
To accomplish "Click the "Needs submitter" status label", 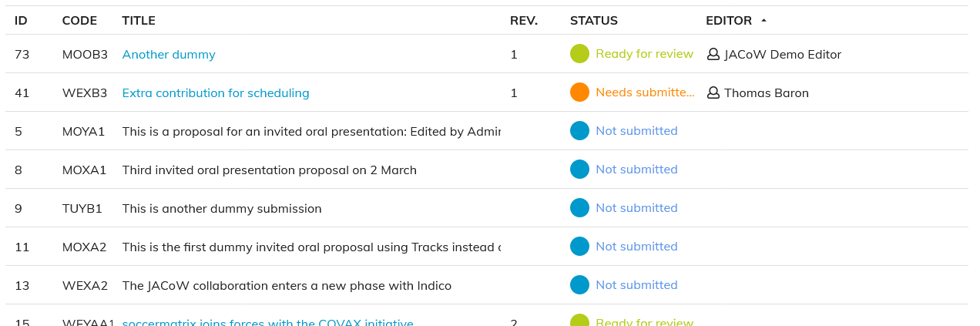I will coord(645,92).
